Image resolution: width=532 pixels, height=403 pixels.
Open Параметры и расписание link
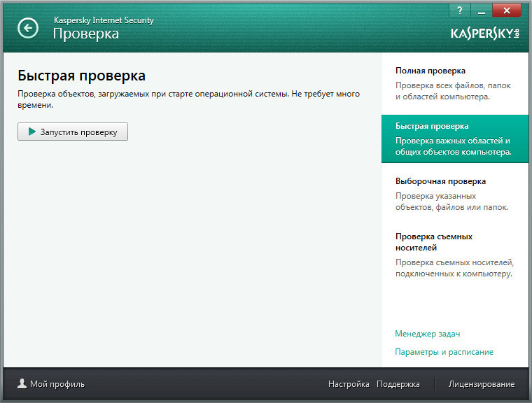(444, 352)
